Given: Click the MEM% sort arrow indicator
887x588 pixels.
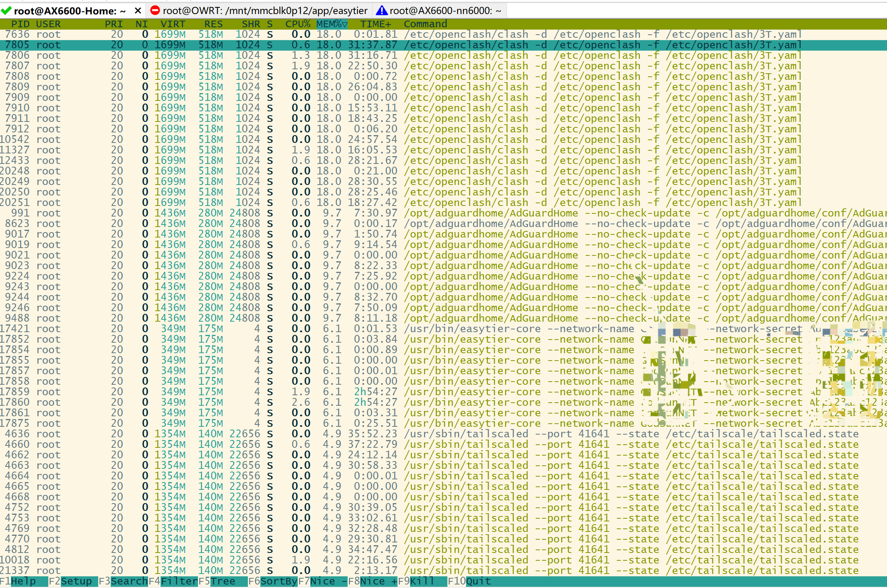Looking at the screenshot, I should click(345, 24).
